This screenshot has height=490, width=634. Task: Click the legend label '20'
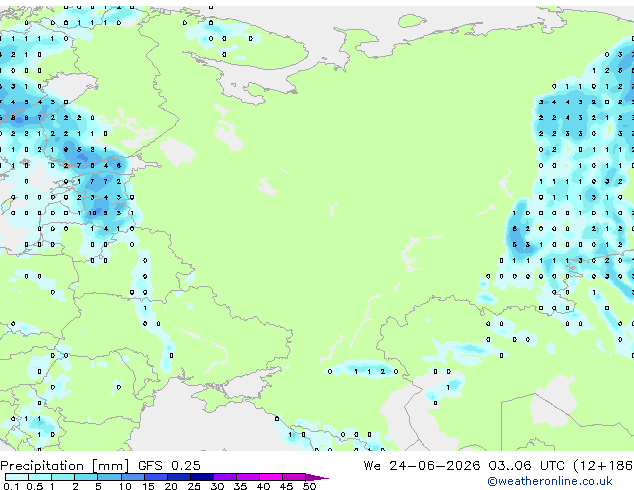[x=171, y=486]
